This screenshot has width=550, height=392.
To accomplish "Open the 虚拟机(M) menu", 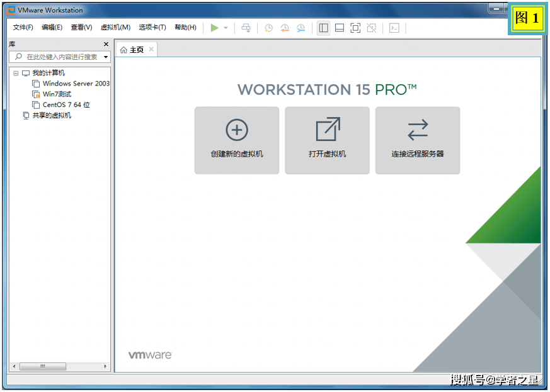I will [115, 27].
